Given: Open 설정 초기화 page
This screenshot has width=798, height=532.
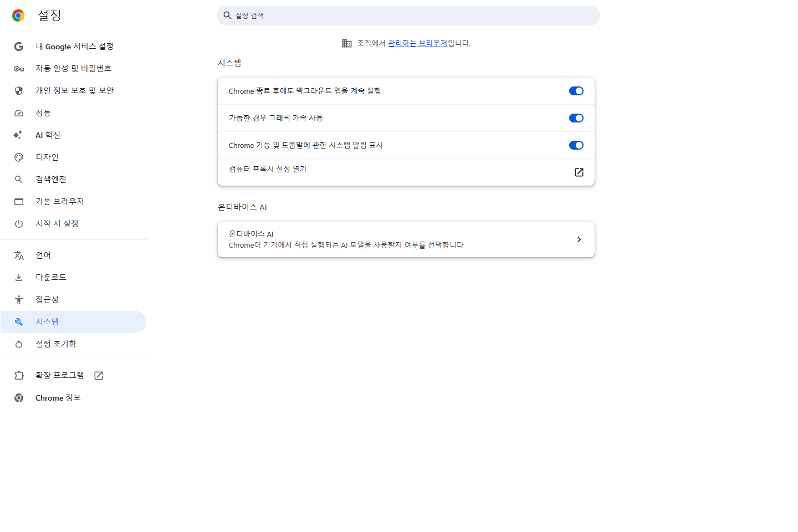Looking at the screenshot, I should pos(73,344).
